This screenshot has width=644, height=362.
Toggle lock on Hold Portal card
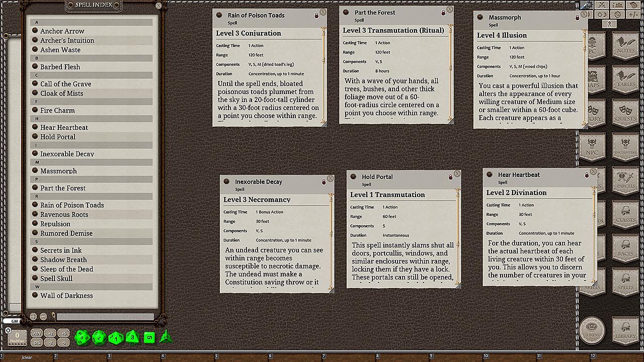[x=451, y=177]
